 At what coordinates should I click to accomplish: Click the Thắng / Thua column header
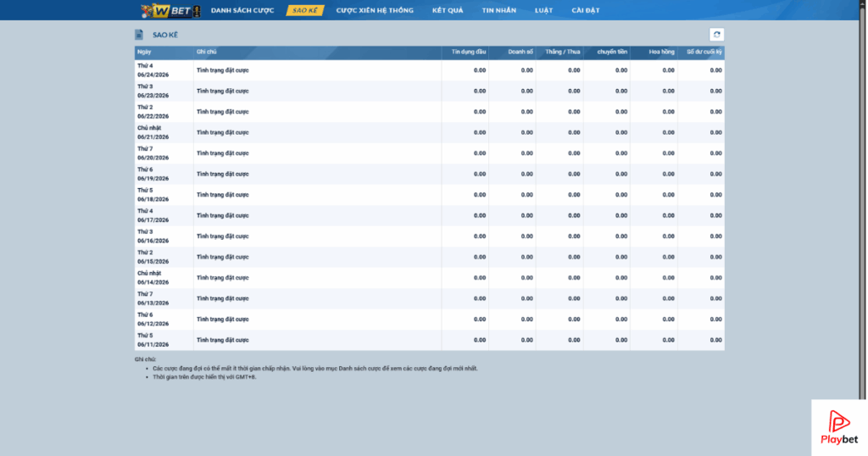559,52
